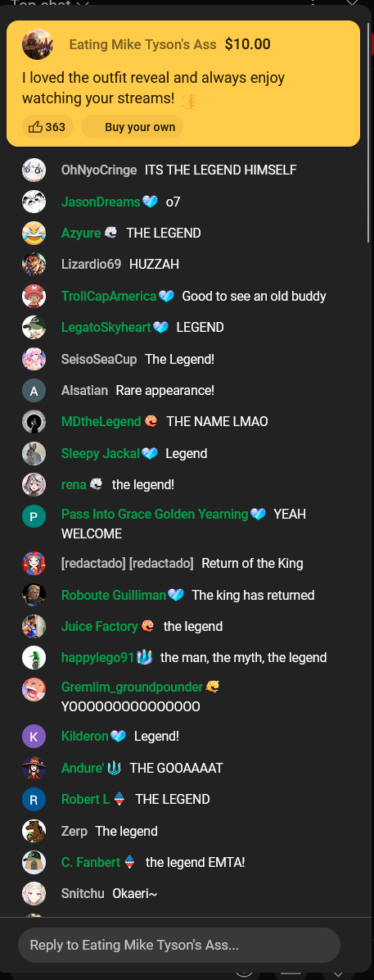The height and width of the screenshot is (980, 374).
Task: Click the Buy your own button
Action: 133,127
